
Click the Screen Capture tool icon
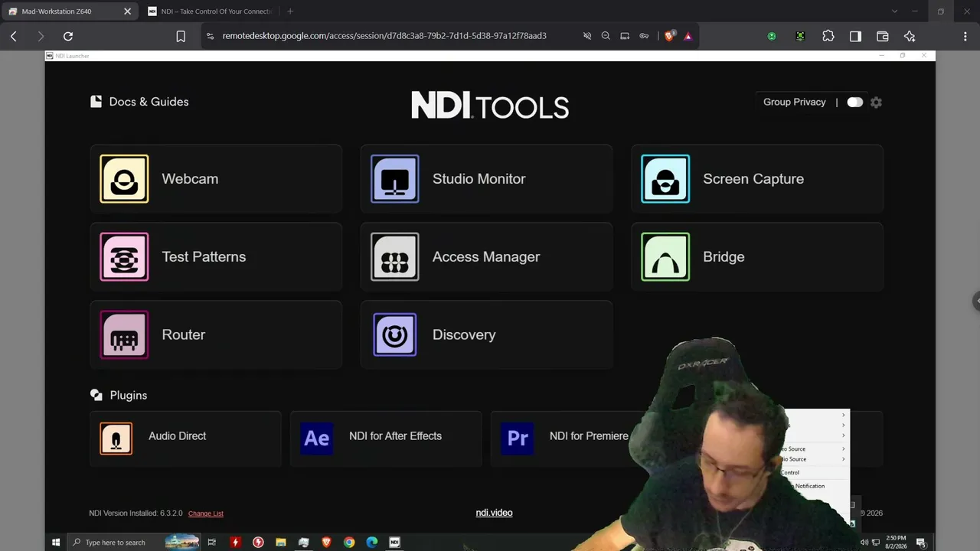tap(665, 179)
